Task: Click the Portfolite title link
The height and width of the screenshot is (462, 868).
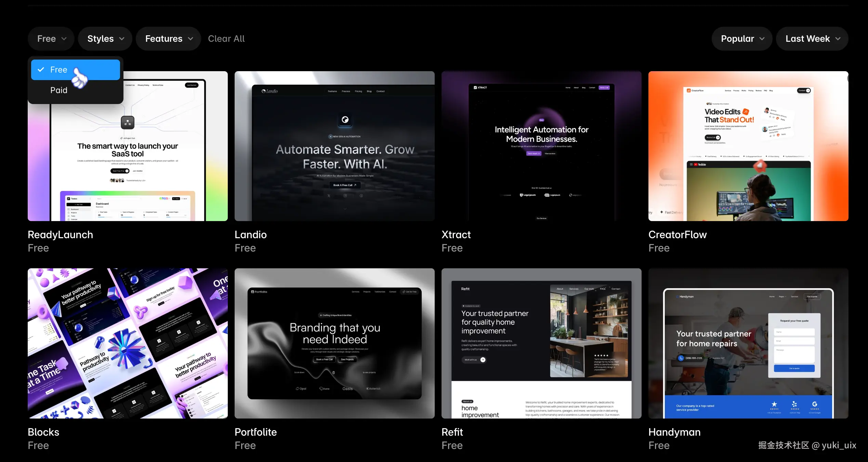Action: [255, 432]
